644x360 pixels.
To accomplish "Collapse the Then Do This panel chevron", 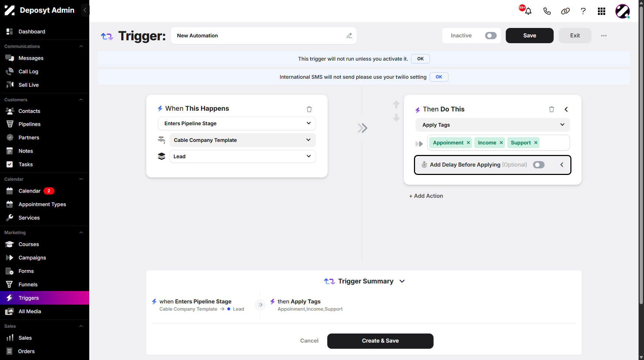I will click(566, 109).
